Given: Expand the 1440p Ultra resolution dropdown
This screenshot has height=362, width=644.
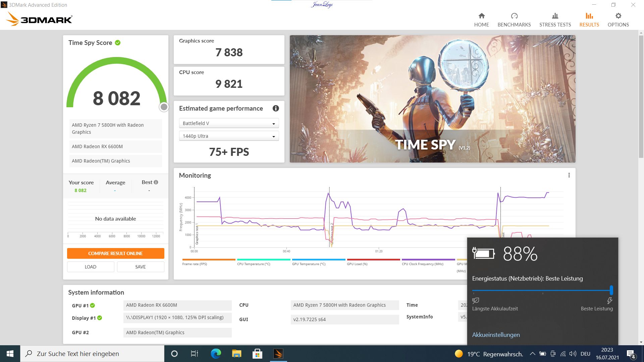Looking at the screenshot, I should coord(229,136).
